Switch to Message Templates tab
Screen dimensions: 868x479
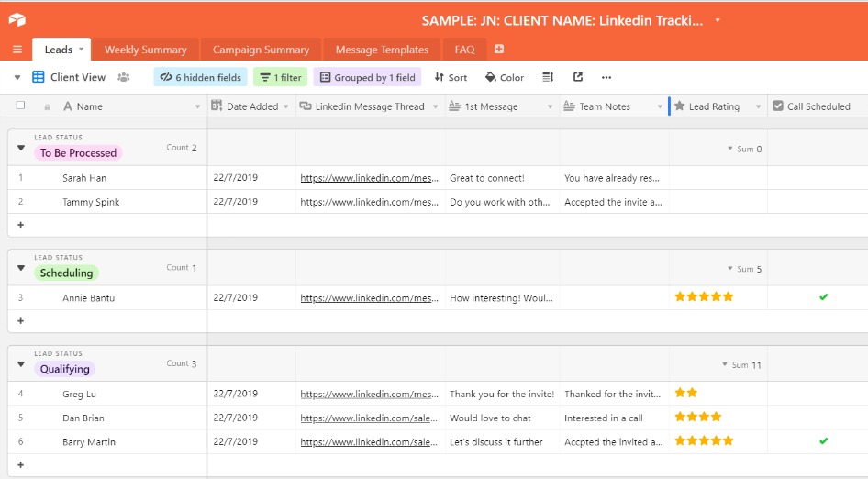tap(382, 50)
